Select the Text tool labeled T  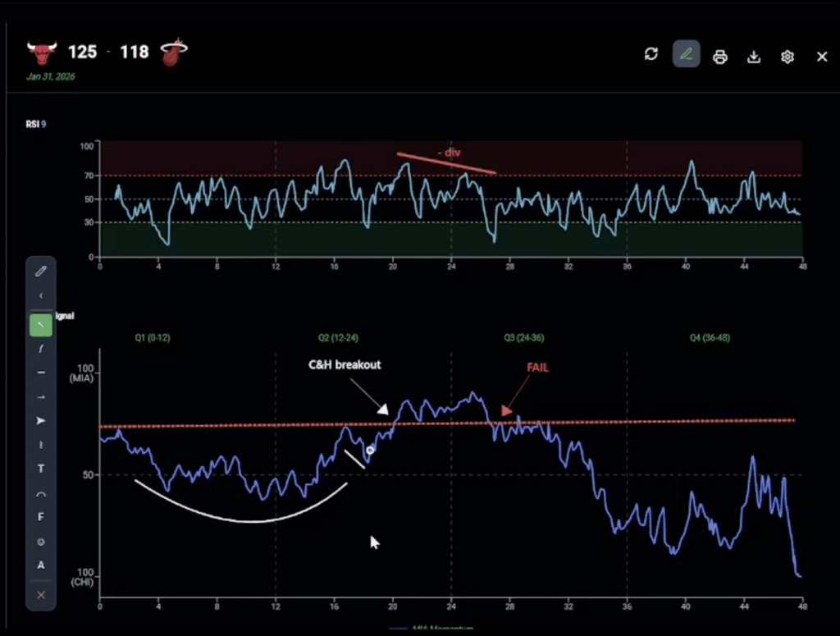(41, 469)
